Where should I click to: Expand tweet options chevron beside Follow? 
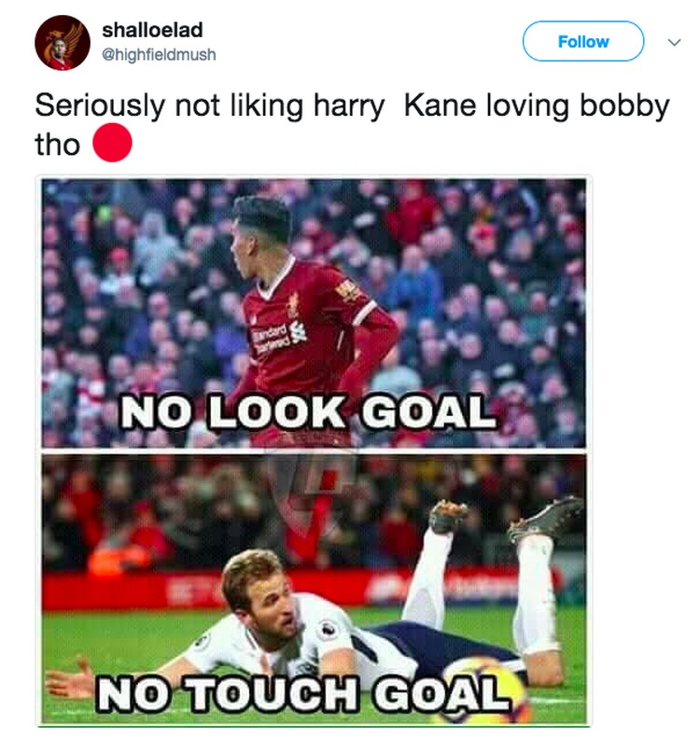pos(674,42)
